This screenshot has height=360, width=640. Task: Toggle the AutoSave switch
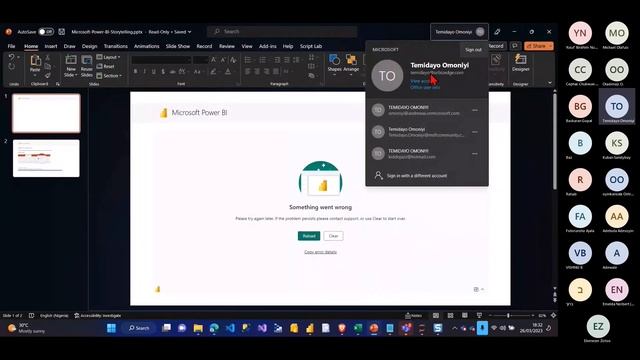(46, 31)
